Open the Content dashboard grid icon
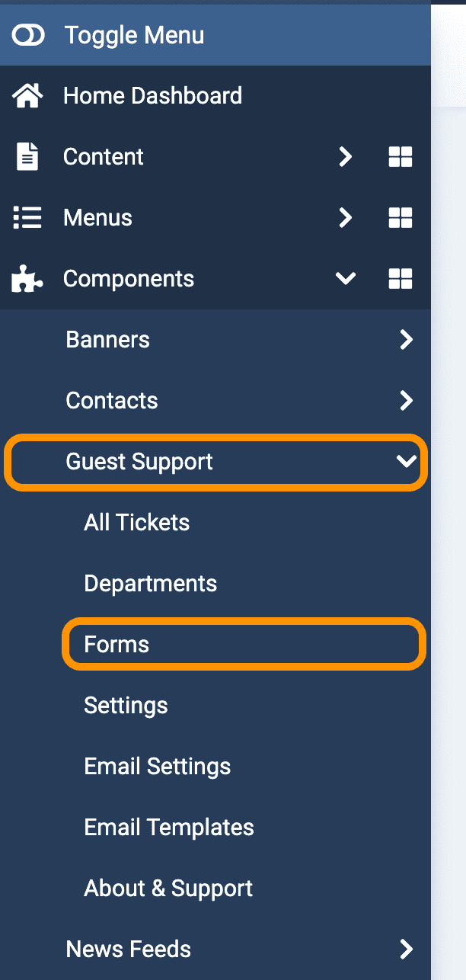The height and width of the screenshot is (980, 466). tap(401, 157)
